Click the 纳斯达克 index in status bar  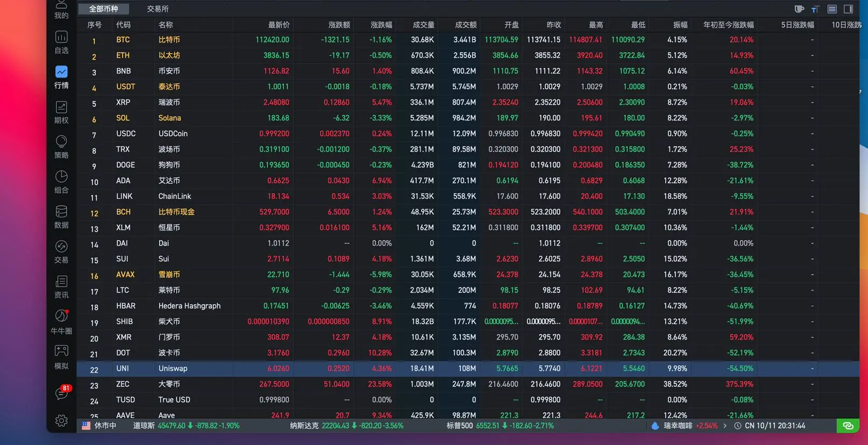346,426
